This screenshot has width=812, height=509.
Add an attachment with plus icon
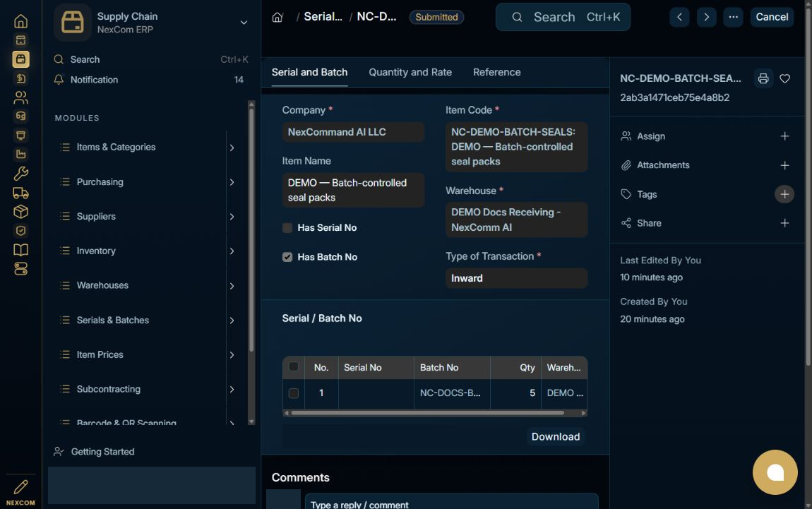[x=784, y=165]
